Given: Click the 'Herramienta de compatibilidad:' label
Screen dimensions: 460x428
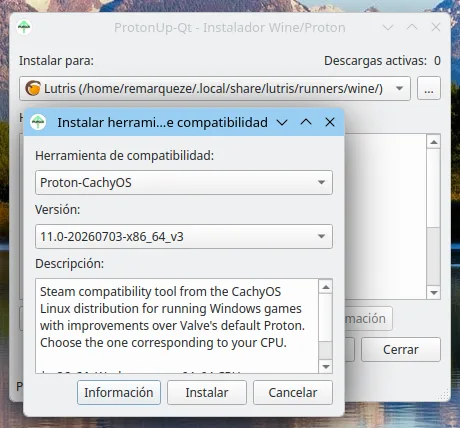Looking at the screenshot, I should click(x=125, y=156).
